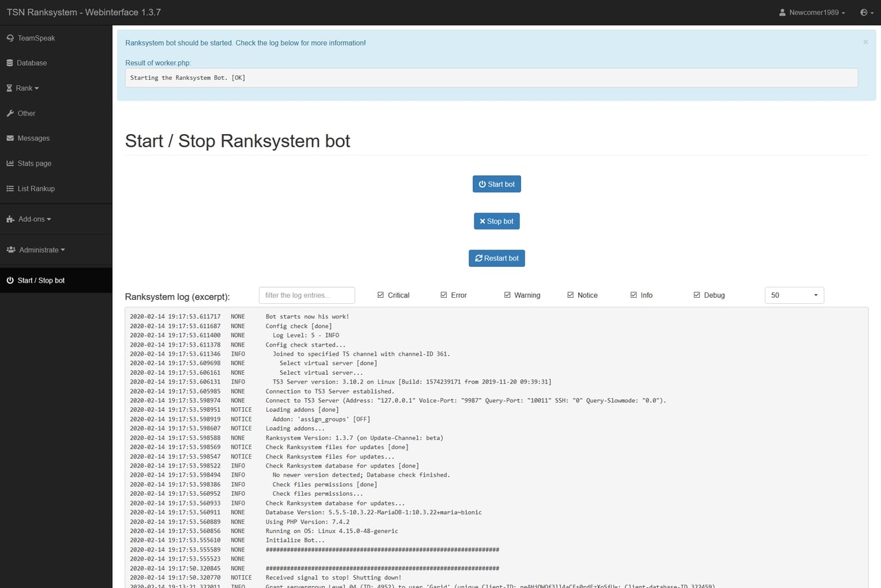
Task: Disable the Debug log filter
Action: point(697,294)
